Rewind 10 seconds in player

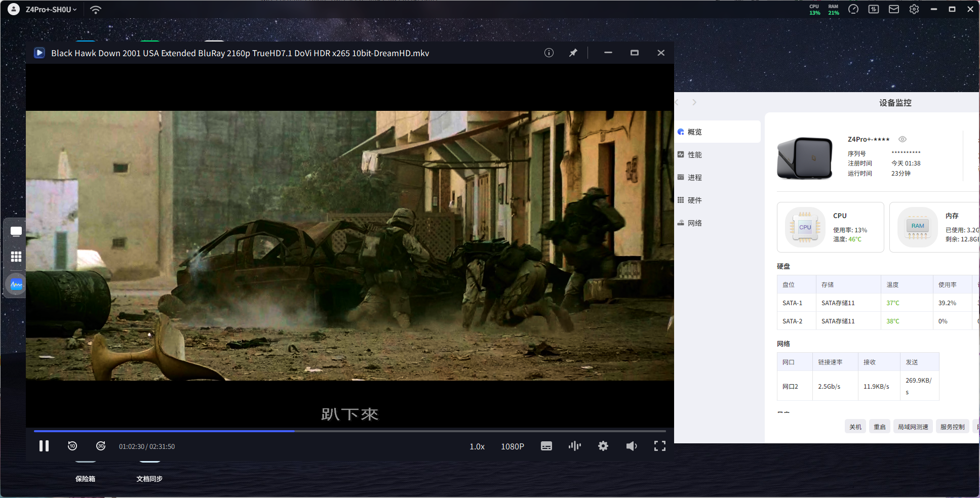[x=72, y=446]
